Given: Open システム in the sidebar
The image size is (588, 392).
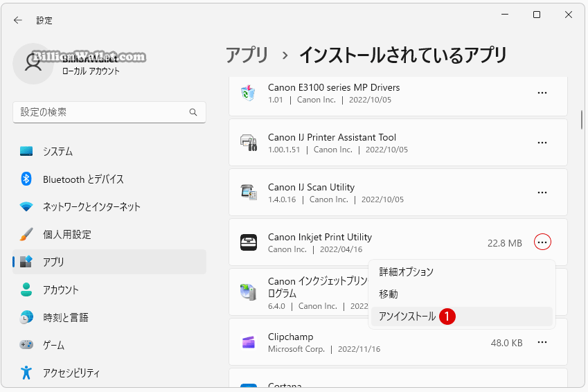Looking at the screenshot, I should pyautogui.click(x=109, y=152).
